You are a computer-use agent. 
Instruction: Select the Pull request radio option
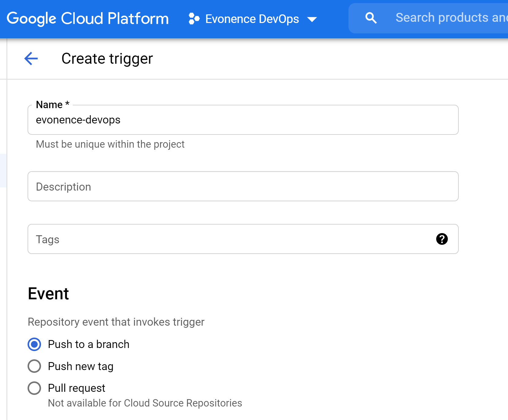point(34,388)
